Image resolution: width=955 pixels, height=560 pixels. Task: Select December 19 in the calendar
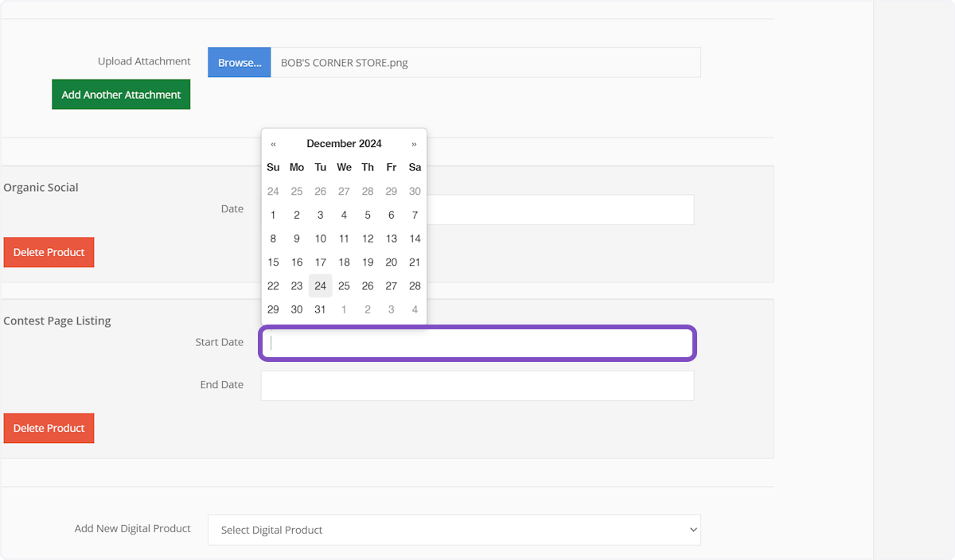[368, 262]
